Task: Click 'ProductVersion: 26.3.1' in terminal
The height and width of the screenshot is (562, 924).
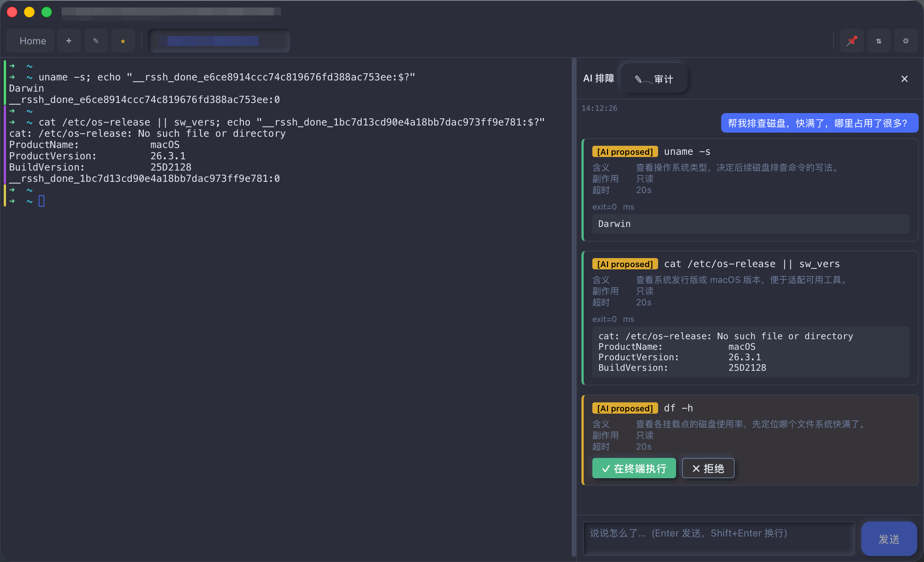Action: point(97,156)
